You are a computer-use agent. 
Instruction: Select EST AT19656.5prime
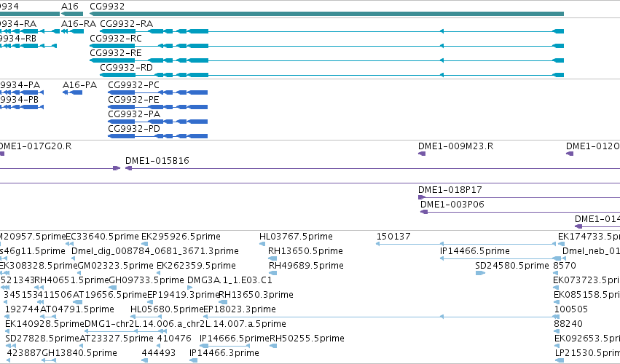(x=77, y=302)
